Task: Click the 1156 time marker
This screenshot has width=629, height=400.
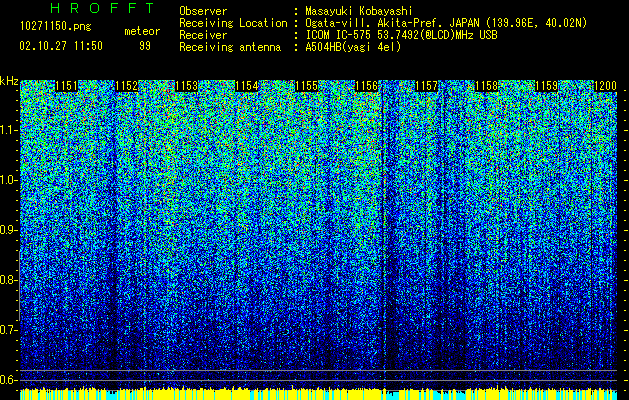Action: (x=367, y=86)
